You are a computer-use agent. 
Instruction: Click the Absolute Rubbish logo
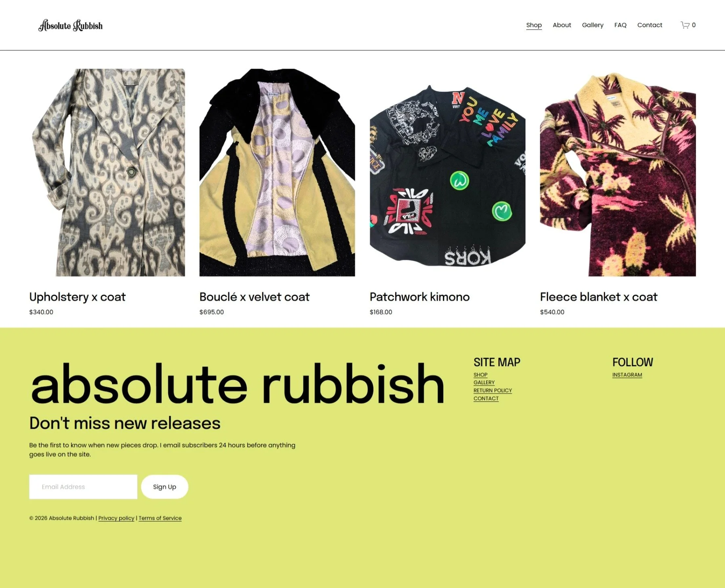[70, 25]
